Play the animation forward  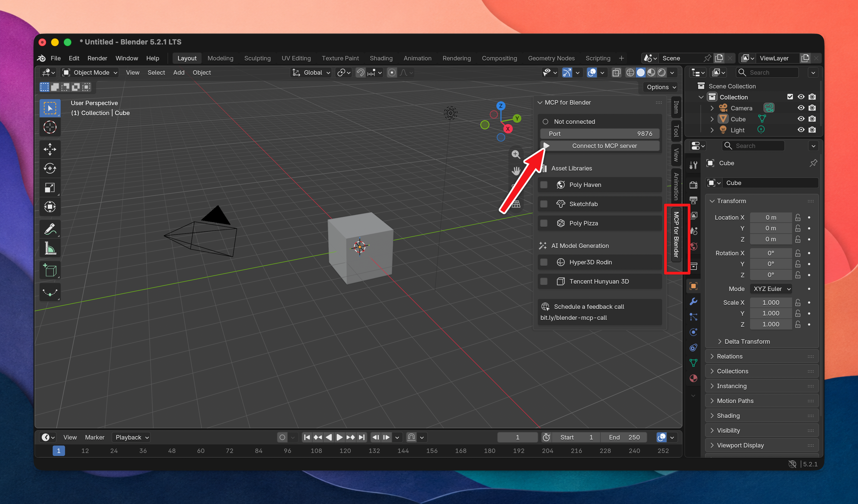pyautogui.click(x=339, y=437)
